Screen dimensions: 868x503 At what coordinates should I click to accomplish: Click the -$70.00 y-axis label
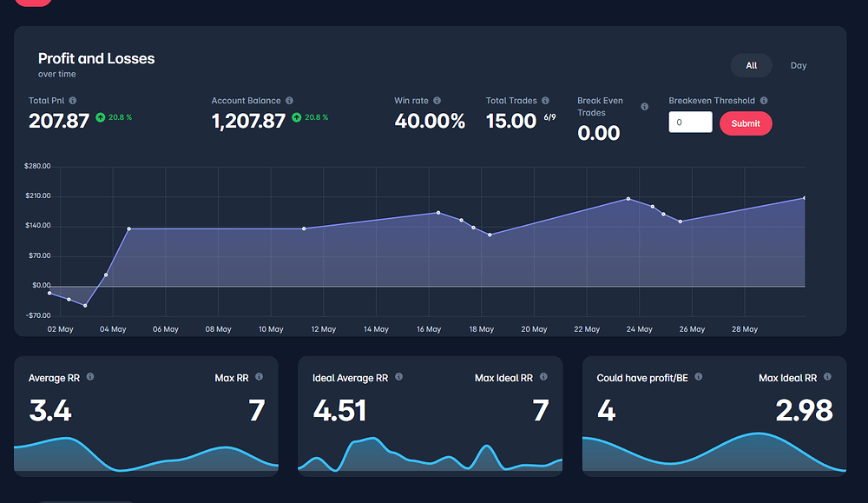(x=37, y=315)
